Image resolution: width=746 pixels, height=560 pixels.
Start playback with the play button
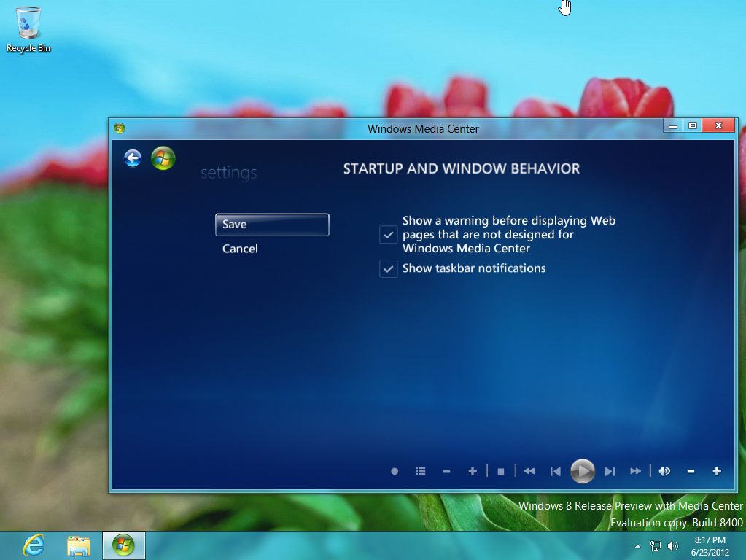pyautogui.click(x=583, y=471)
